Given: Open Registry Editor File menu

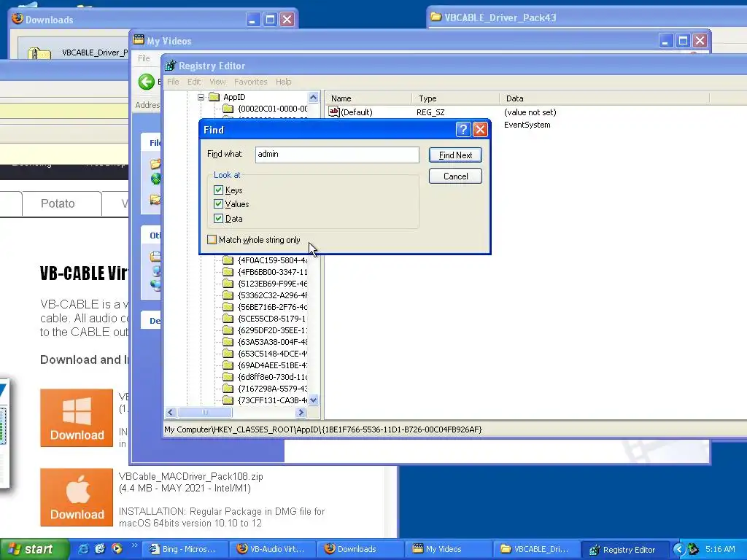Looking at the screenshot, I should click(x=173, y=82).
